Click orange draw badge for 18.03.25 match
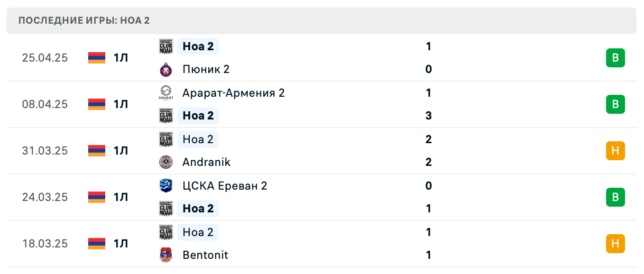Viewport: 644px width, 274px height. (x=615, y=244)
